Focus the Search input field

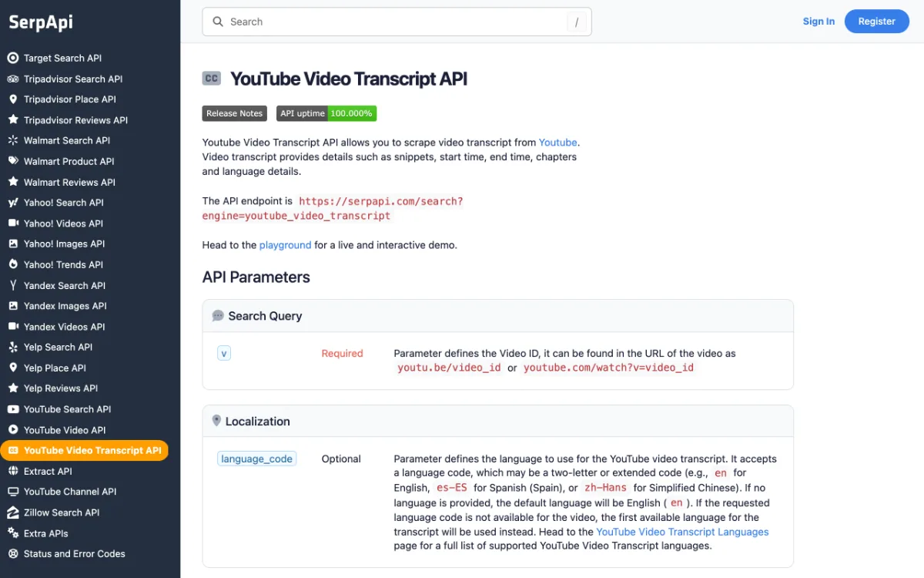(x=397, y=22)
